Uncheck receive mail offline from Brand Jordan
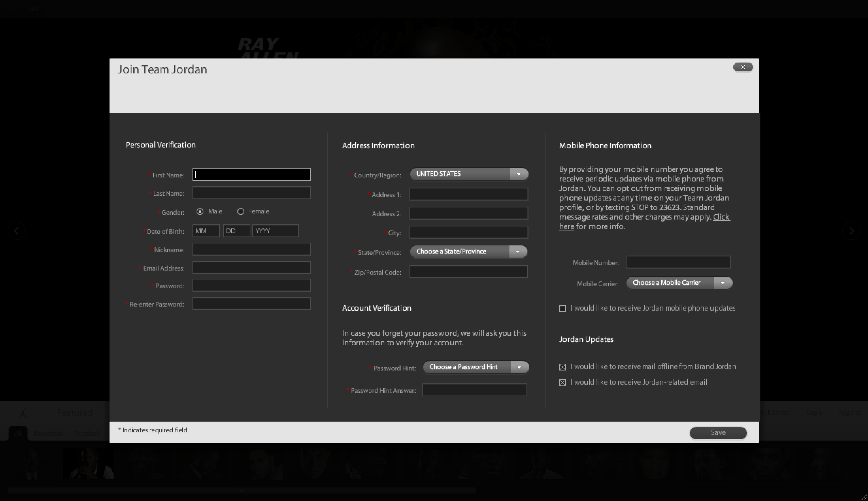The height and width of the screenshot is (501, 868). (563, 367)
